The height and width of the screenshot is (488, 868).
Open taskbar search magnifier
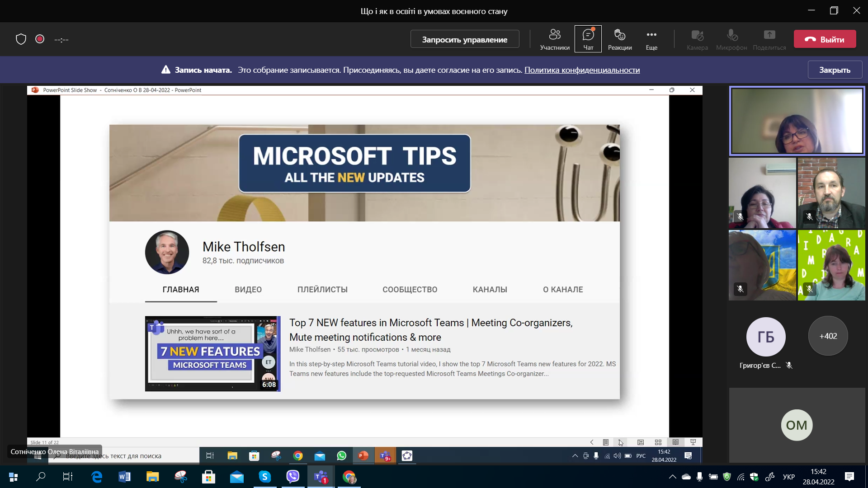[x=41, y=477]
